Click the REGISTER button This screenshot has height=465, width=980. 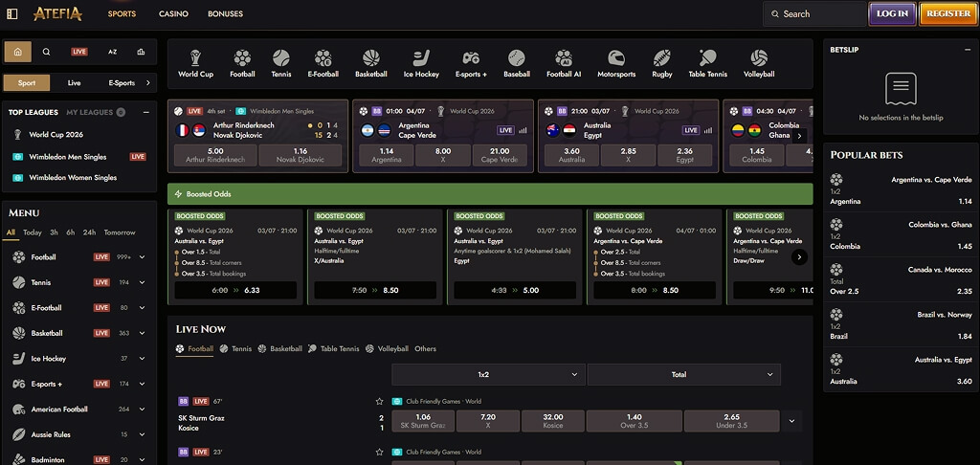[x=948, y=13]
